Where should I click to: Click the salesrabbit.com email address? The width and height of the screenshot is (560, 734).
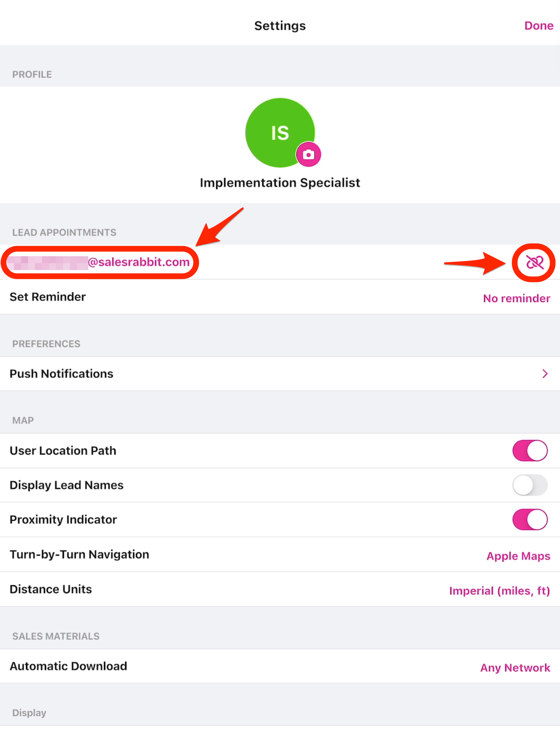138,262
